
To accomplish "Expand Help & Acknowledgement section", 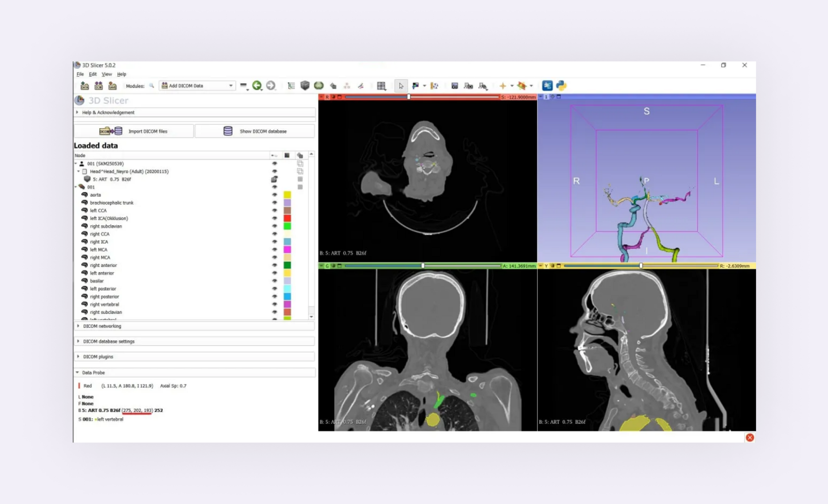I will tap(195, 112).
